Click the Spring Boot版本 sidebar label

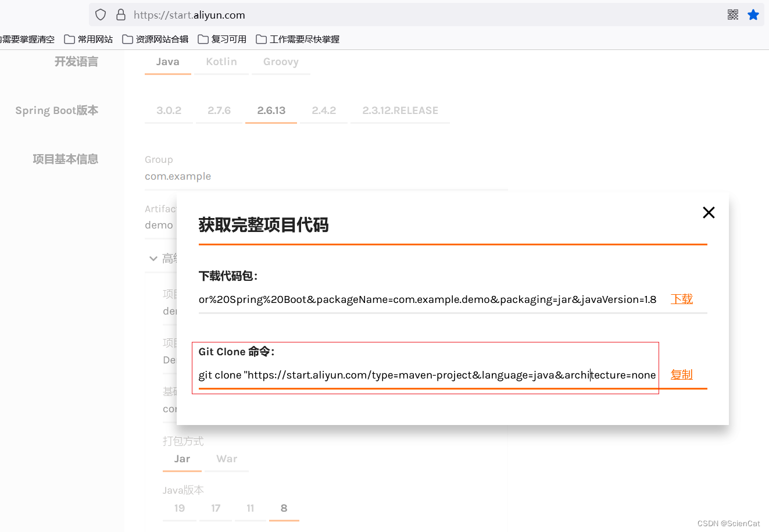[56, 110]
